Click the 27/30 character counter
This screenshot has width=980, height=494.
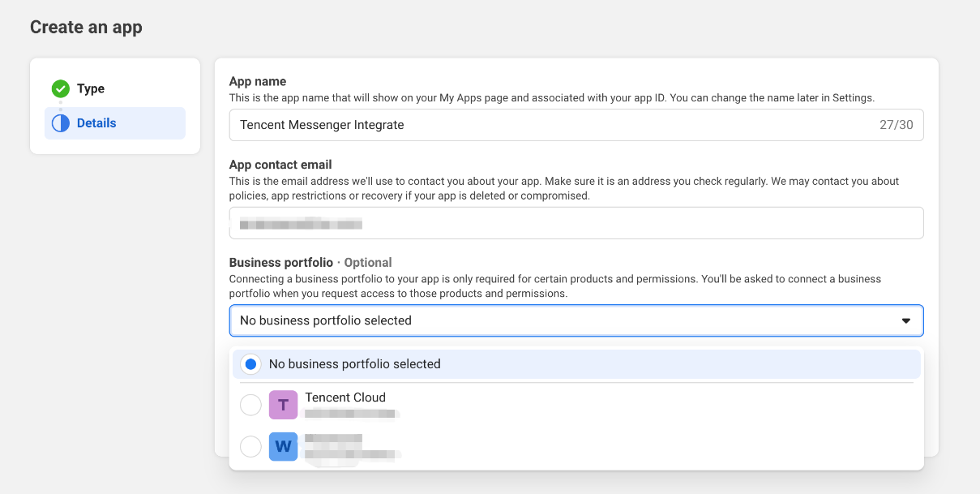click(x=897, y=125)
